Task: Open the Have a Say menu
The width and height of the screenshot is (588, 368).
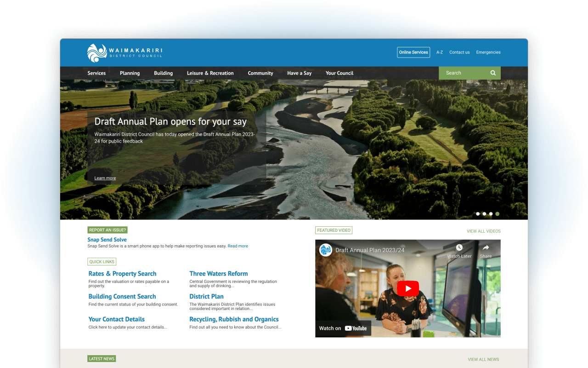Action: [x=299, y=73]
